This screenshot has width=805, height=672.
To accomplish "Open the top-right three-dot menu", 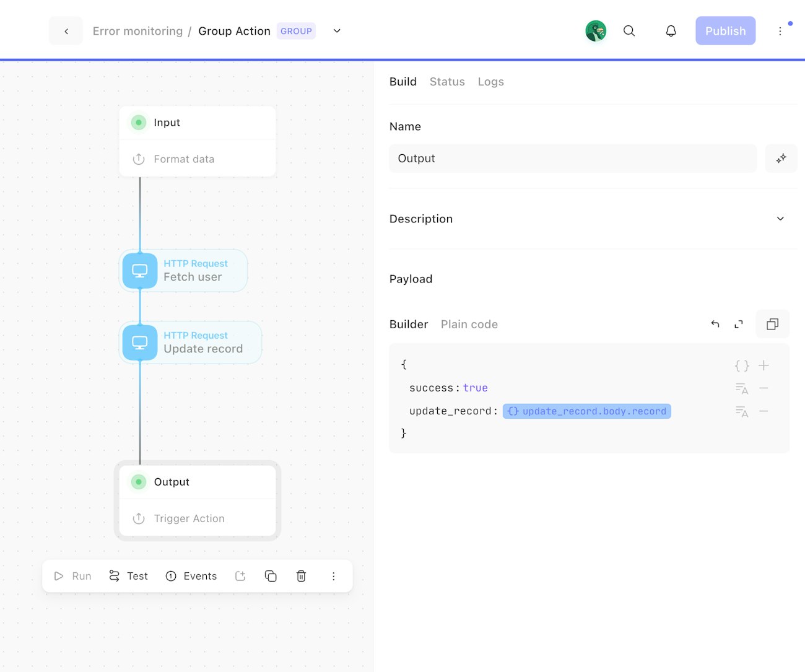I will (780, 31).
